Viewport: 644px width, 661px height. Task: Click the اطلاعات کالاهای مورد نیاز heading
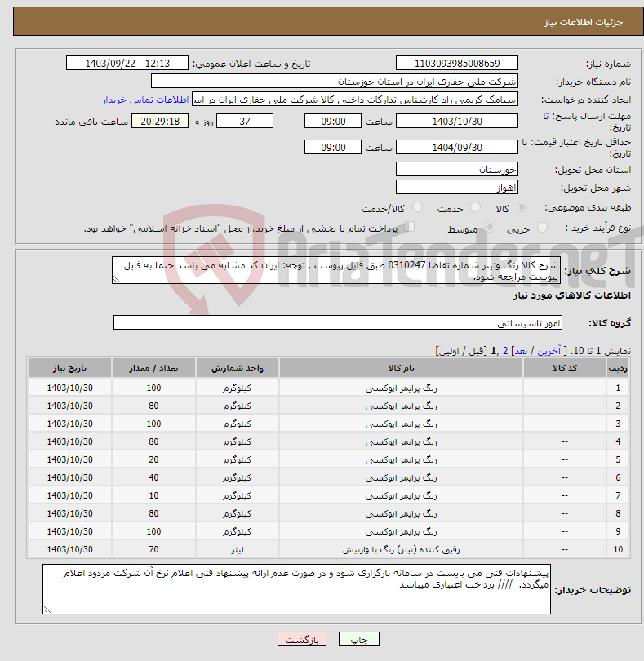[x=572, y=295]
